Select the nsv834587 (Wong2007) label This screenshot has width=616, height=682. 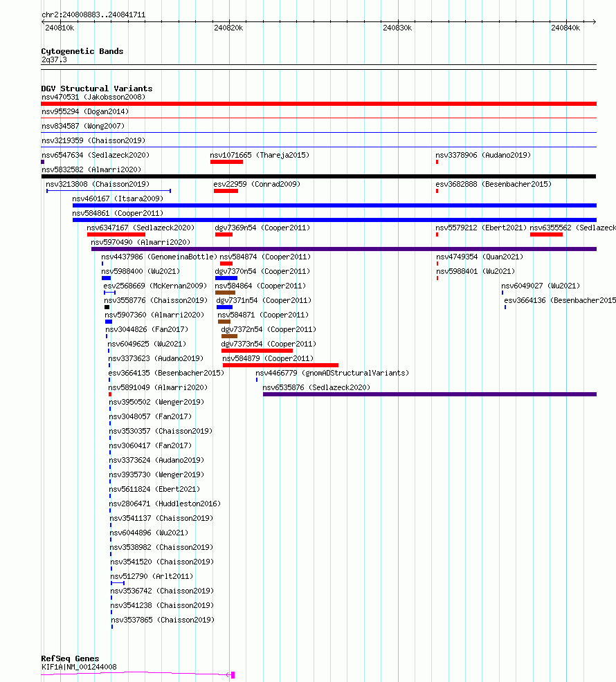click(83, 126)
